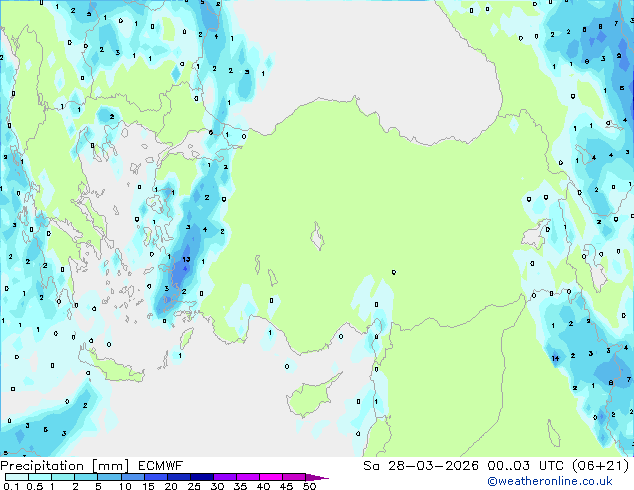This screenshot has width=634, height=490.
Task: Pick the 30–35 mm purple legend swatch
Action: 224,477
